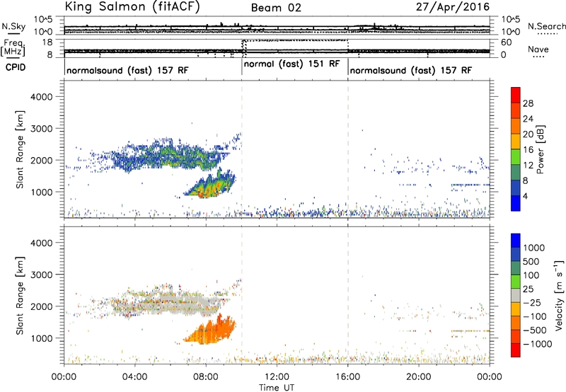This screenshot has height=392, width=566.
Task: Click the 'Velocity [m s-1]' colorbar label
Action: pos(559,295)
